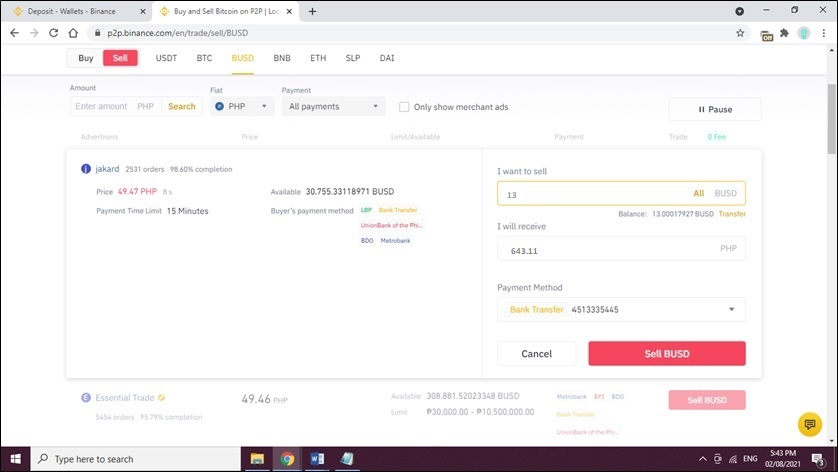838x472 pixels.
Task: Click the red Sell BUSD confirm button
Action: point(667,354)
